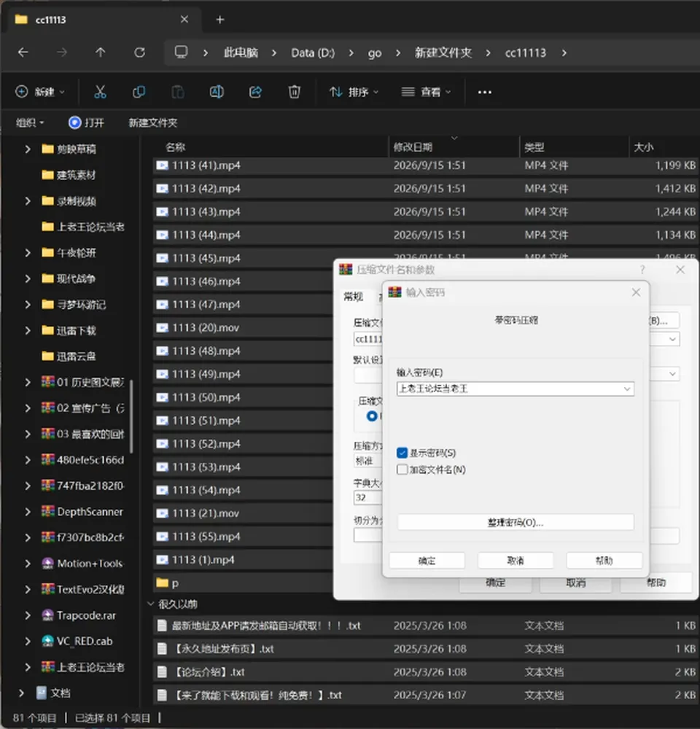Open the 排序 sort dropdown
The height and width of the screenshot is (729, 700).
coord(354,92)
